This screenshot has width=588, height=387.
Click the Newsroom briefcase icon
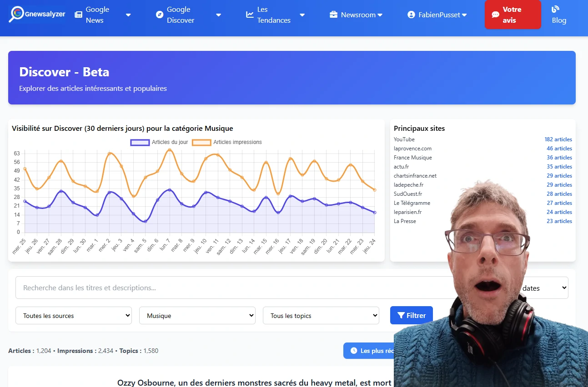tap(334, 15)
